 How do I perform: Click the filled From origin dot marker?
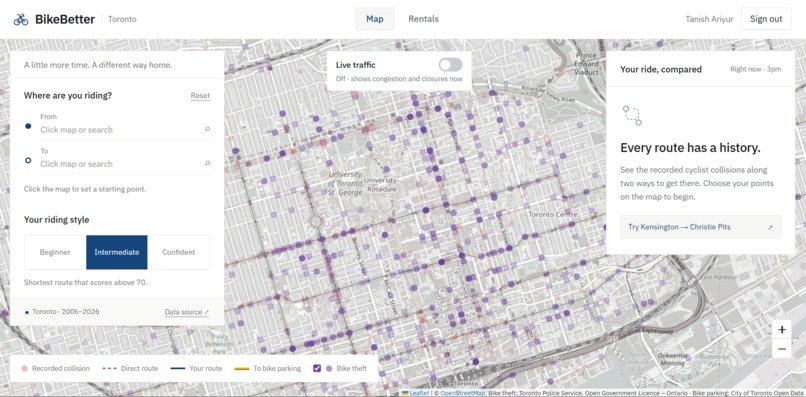[x=28, y=126]
